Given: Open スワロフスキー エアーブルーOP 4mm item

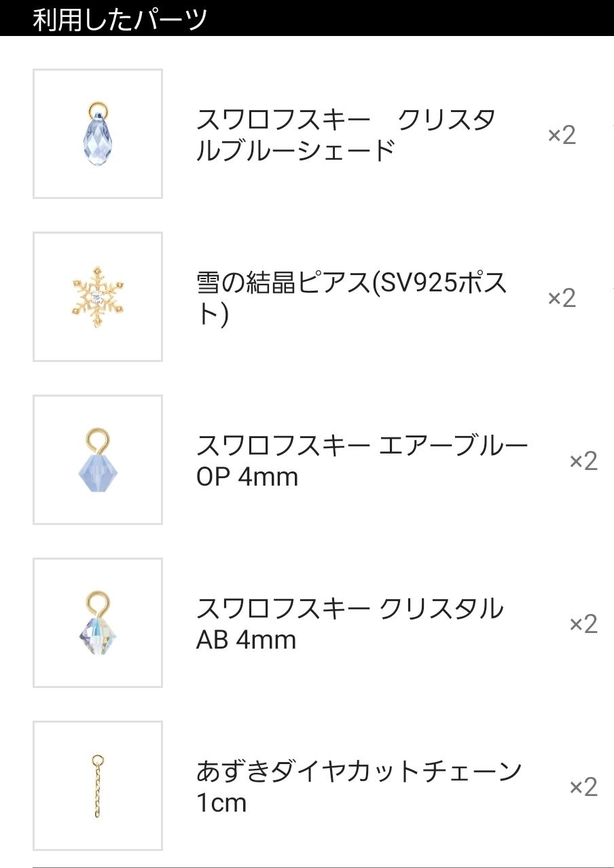Looking at the screenshot, I should tap(361, 460).
